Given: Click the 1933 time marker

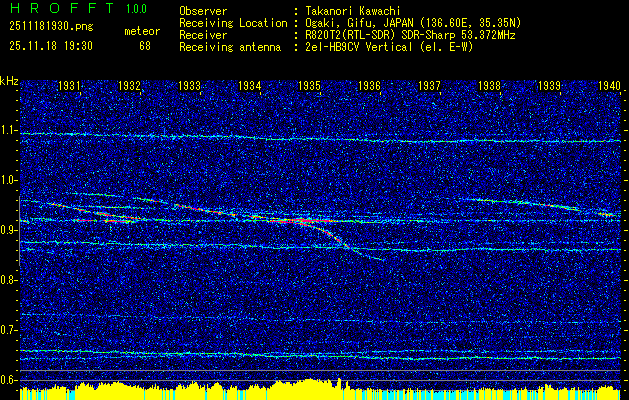Looking at the screenshot, I should pos(189,87).
